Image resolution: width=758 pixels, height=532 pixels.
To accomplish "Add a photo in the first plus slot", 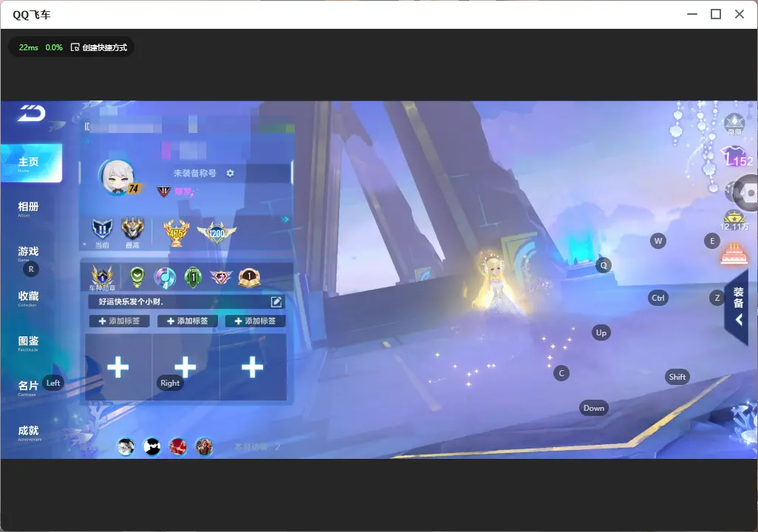I will coord(118,367).
